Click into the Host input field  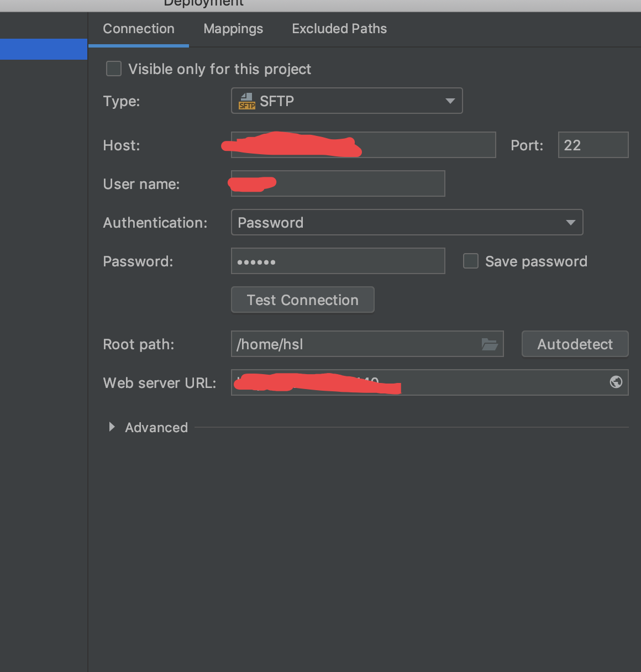pos(425,145)
